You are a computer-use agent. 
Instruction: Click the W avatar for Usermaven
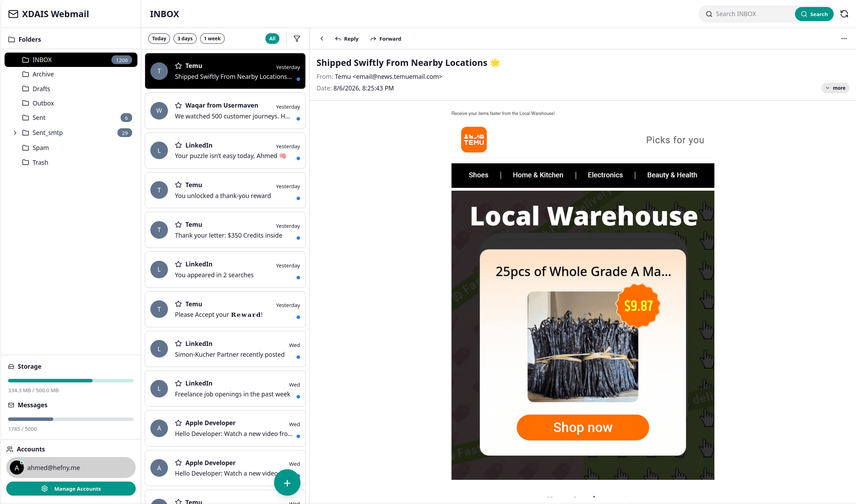point(159,111)
